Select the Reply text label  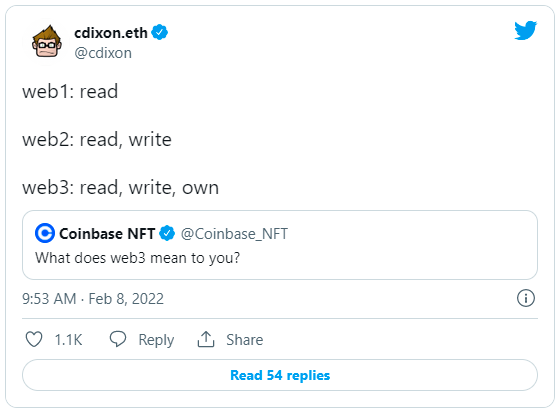(156, 340)
